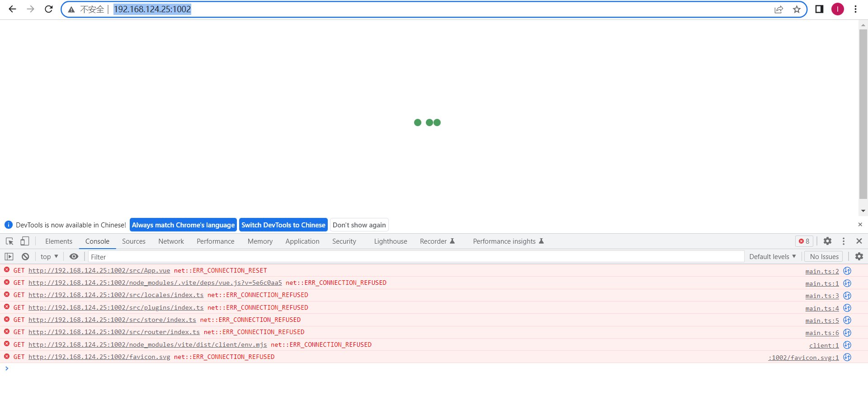Click Switch DevTools to Chinese
The image size is (868, 415).
coord(283,225)
